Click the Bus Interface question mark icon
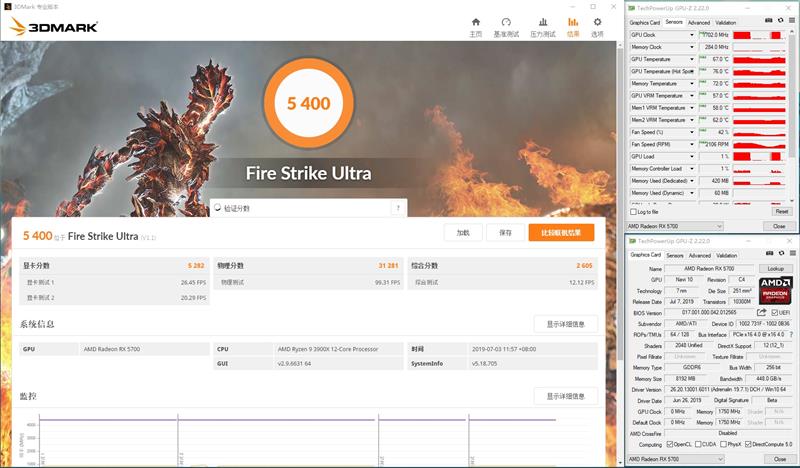 click(x=789, y=335)
